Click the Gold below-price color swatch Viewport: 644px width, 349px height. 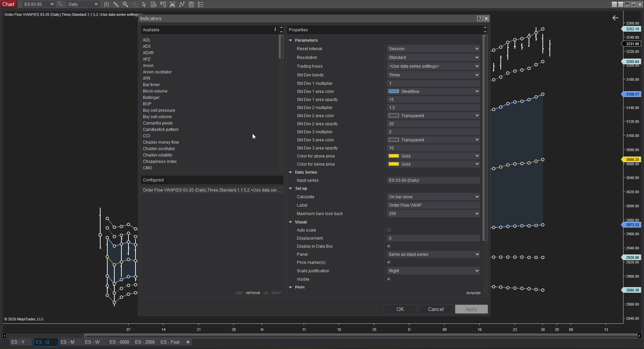tap(394, 164)
